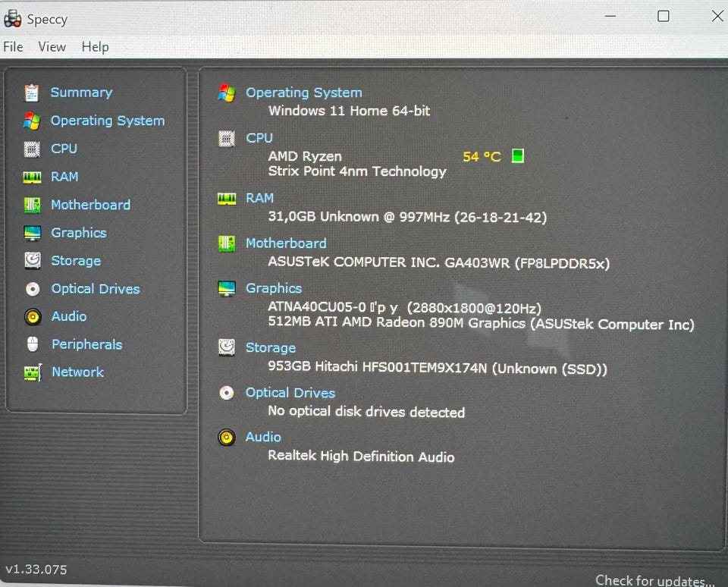Screen dimensions: 728x587
Task: Click 'No optical disk drives detected' text
Action: 366,412
